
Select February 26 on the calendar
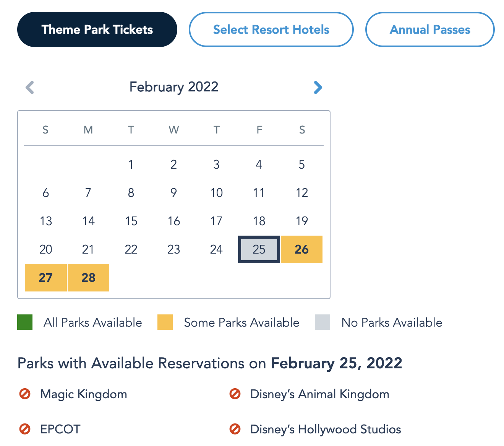tap(301, 249)
